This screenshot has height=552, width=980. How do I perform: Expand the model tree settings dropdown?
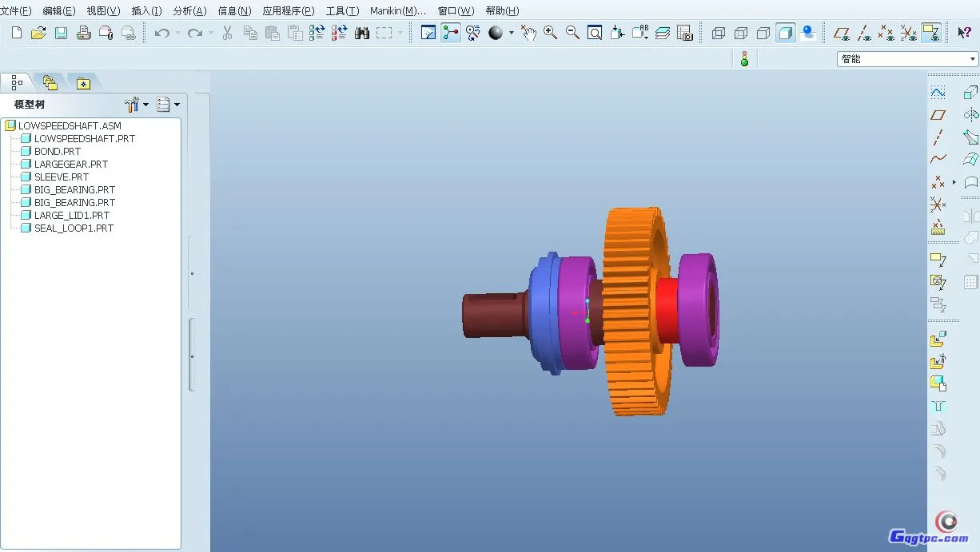tap(137, 105)
